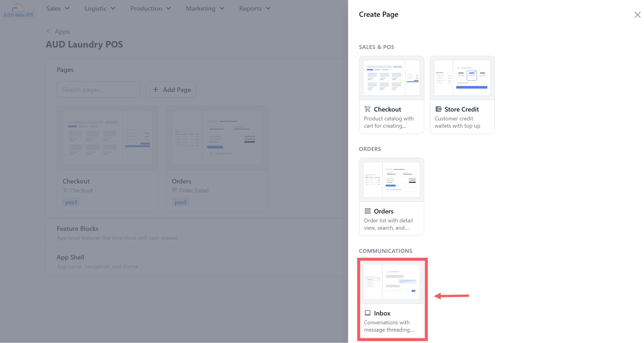This screenshot has height=343, width=644.
Task: Click the plus icon on Add Page
Action: 155,89
